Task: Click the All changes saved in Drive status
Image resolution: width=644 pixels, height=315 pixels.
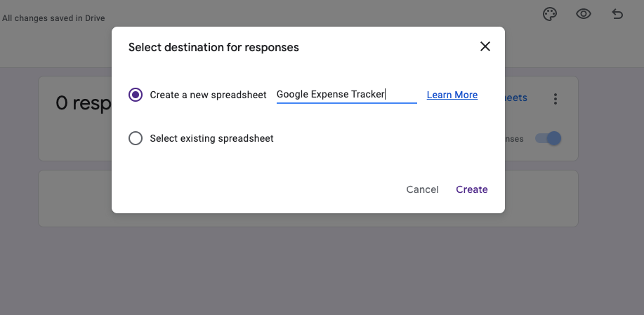Action: tap(53, 18)
